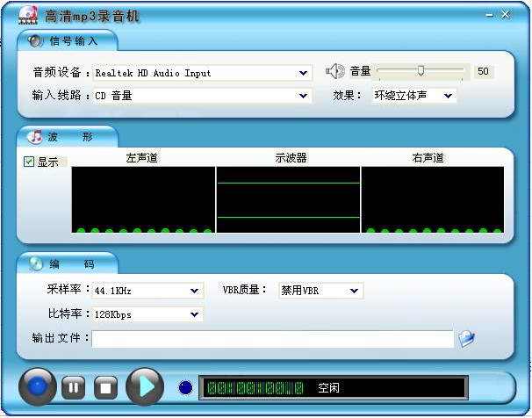Click the volume value 50 field
The image size is (532, 418).
[x=483, y=71]
